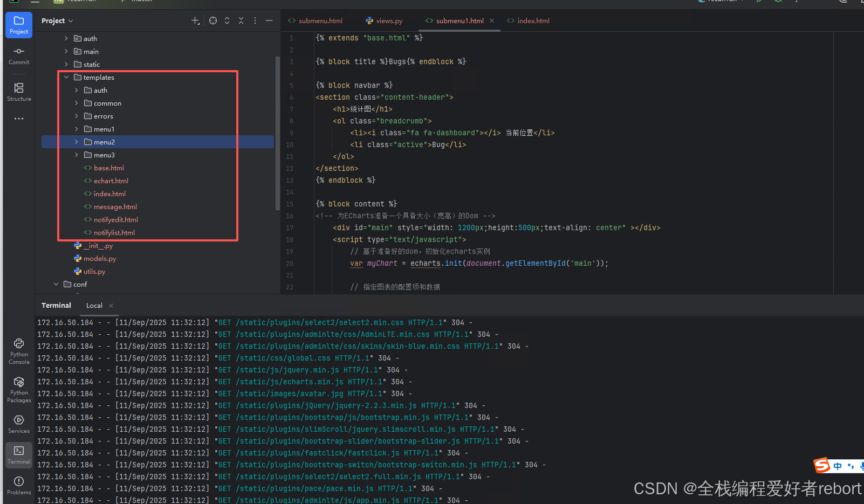864x504 pixels.
Task: Open notifyedit.html file
Action: pos(111,220)
